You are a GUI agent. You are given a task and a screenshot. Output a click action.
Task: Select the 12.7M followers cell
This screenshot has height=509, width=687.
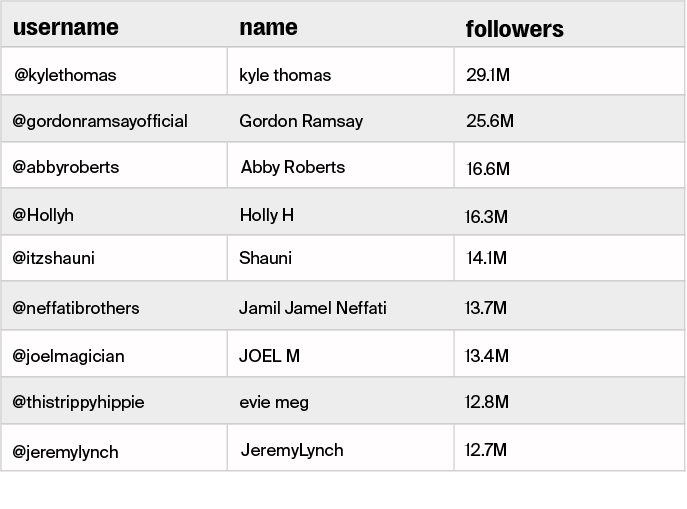(486, 450)
